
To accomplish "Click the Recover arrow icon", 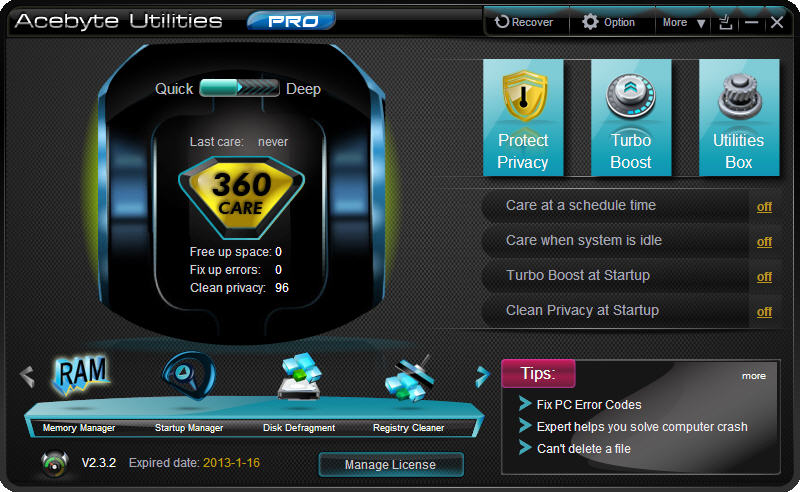I will pos(502,21).
